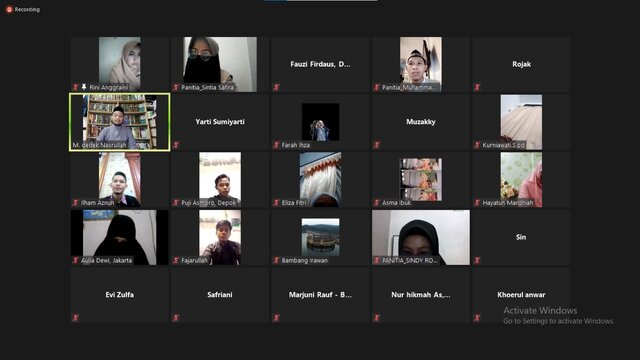Click the name Khoerul anwar
Screen dimensions: 640x360
[x=521, y=295]
